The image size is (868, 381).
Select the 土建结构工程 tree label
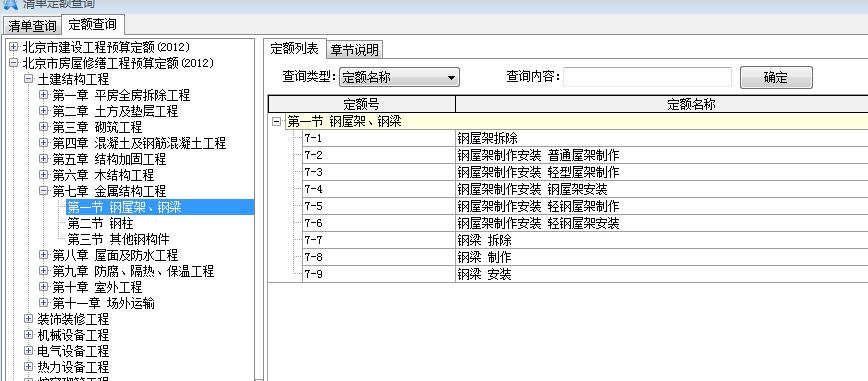tap(73, 80)
